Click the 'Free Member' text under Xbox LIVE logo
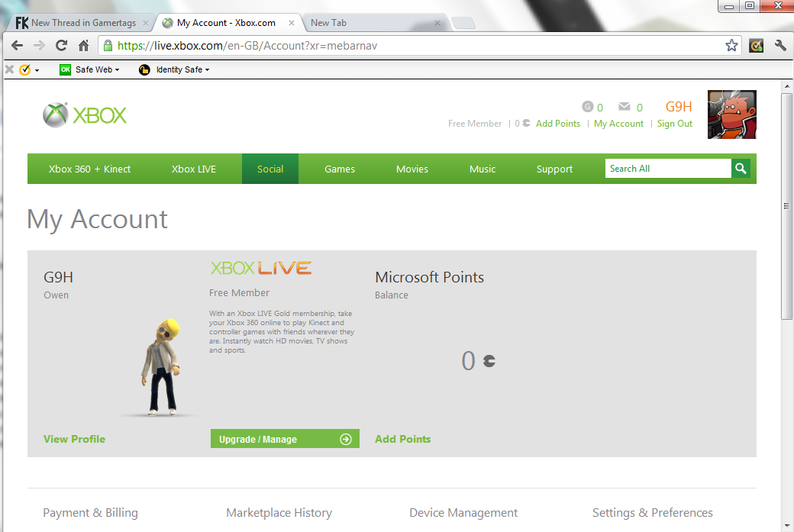 click(239, 292)
